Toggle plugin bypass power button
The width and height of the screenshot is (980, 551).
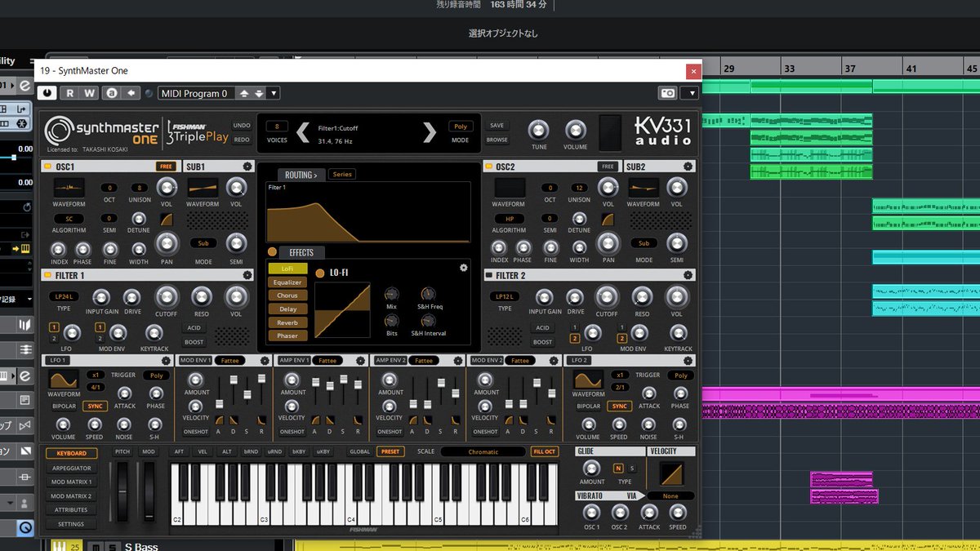[x=48, y=93]
